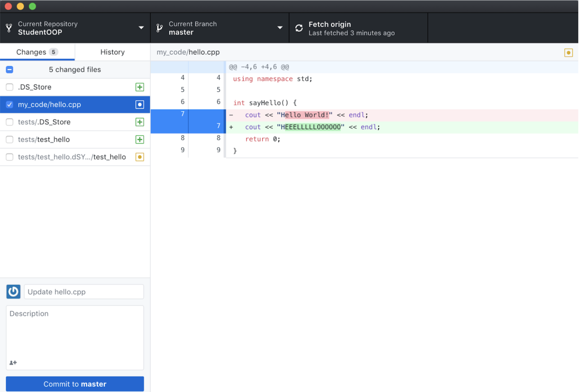Close the window with the red button
Screen dimensions: 580x392
[8, 6]
